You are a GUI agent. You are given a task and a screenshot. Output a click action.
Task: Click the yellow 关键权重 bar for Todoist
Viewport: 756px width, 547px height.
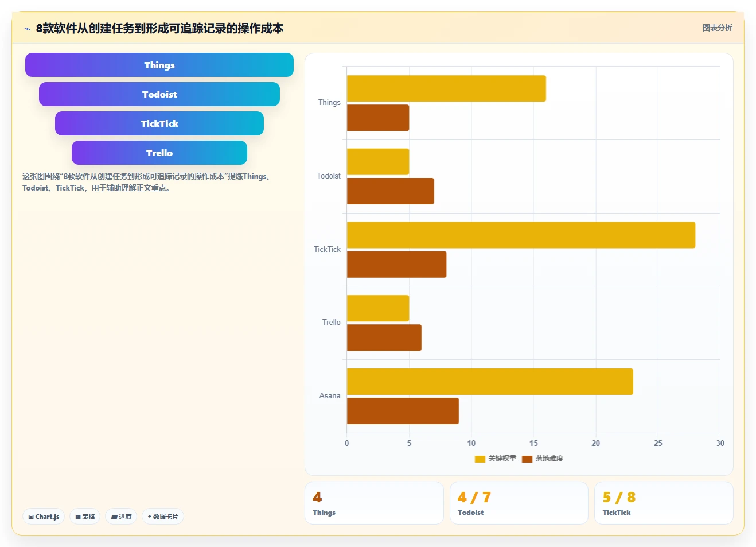click(x=378, y=162)
